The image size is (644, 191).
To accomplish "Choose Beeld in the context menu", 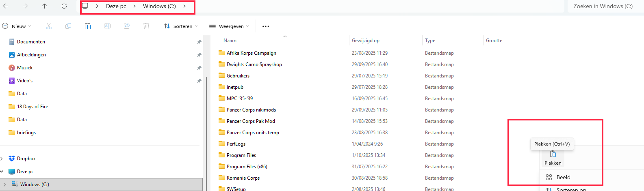I will tap(563, 177).
